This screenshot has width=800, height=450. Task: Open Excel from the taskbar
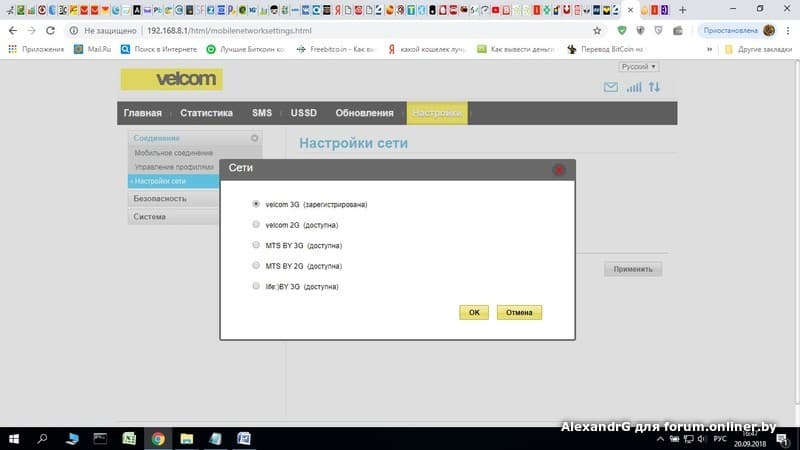[129, 439]
